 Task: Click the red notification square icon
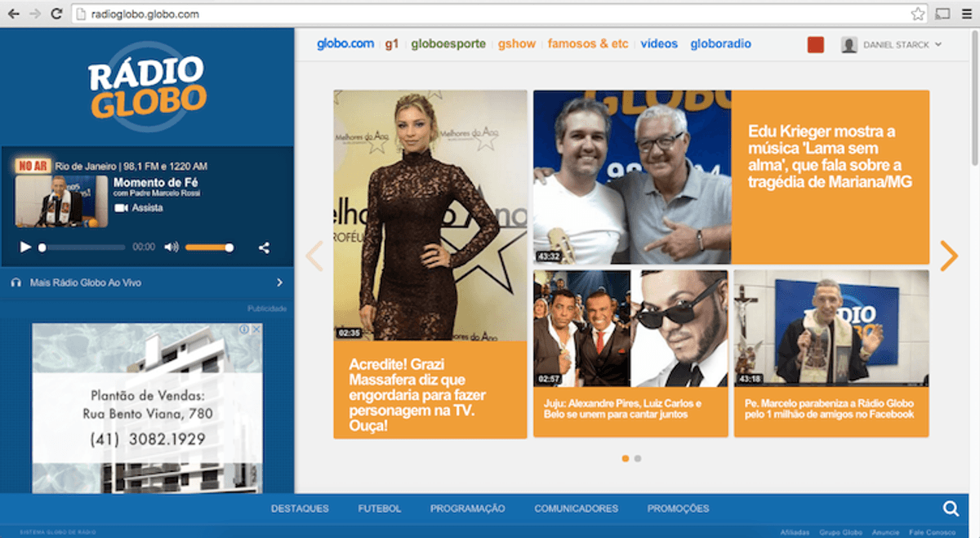click(x=815, y=45)
